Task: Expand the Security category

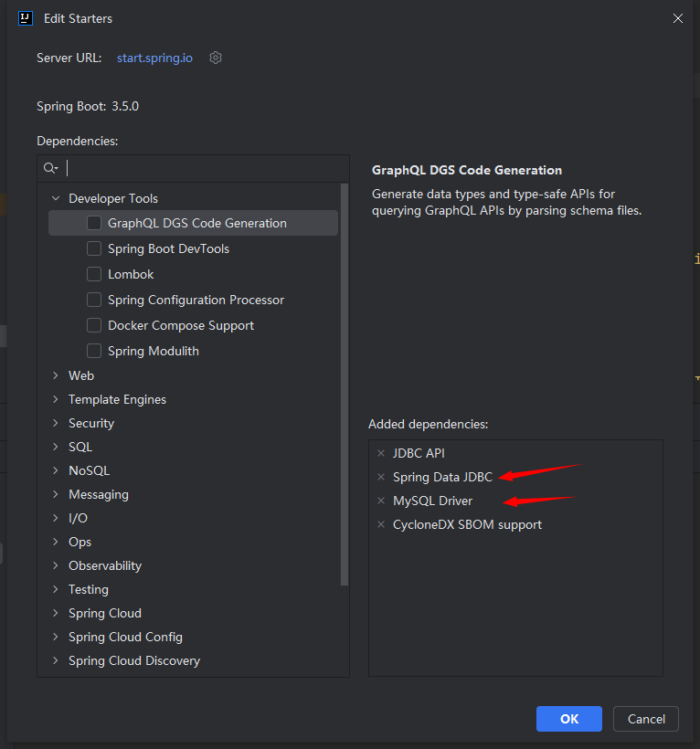Action: 56,423
